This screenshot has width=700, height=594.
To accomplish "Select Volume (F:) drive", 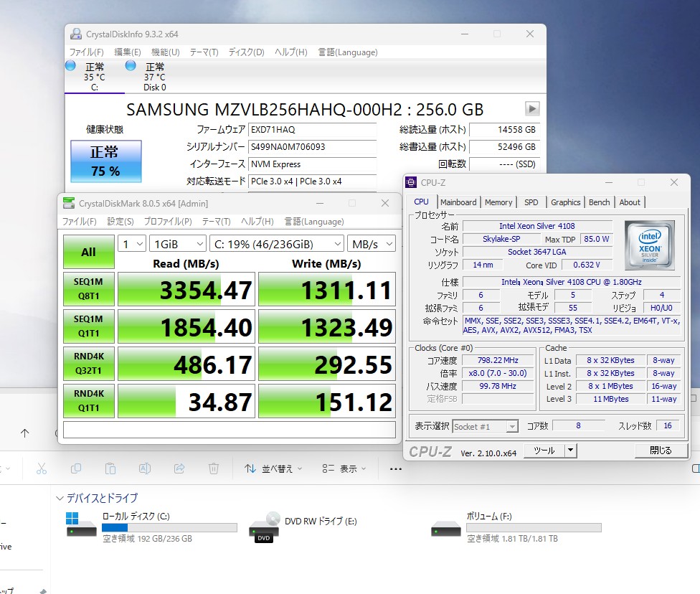I will [x=516, y=527].
